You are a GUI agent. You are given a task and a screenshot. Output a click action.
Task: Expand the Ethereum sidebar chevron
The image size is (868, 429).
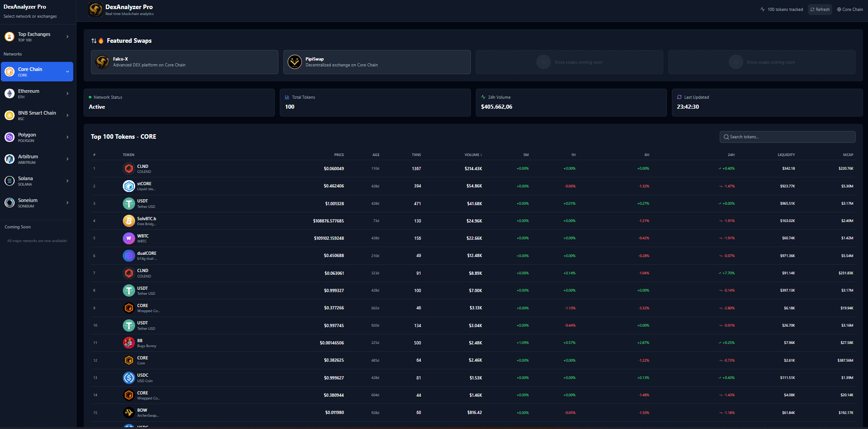[x=67, y=93]
